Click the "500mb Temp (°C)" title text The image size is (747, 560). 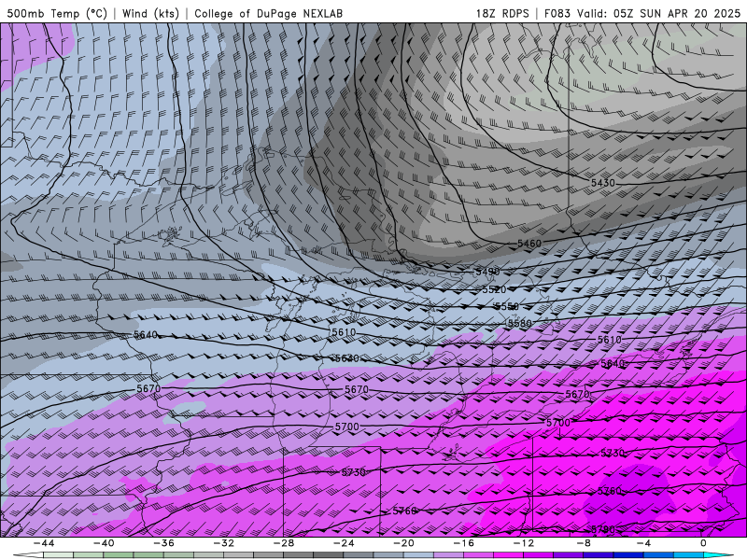[57, 13]
